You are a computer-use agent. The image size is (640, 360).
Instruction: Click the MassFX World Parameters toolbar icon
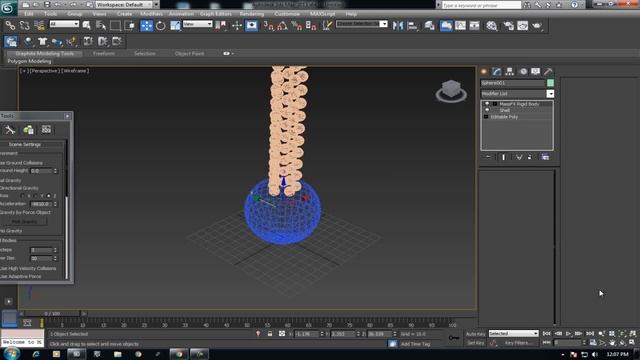pos(11,41)
